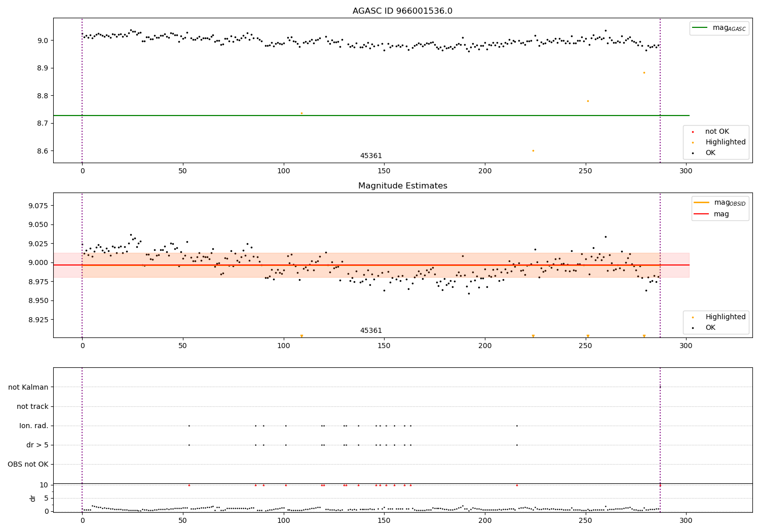Click the '8.7' y-axis tick in top plot

click(44, 124)
